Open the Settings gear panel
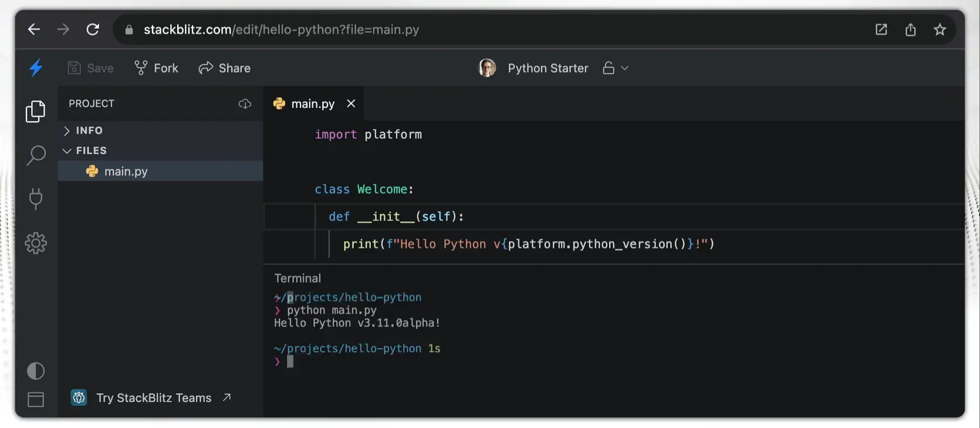The image size is (980, 428). (x=36, y=243)
